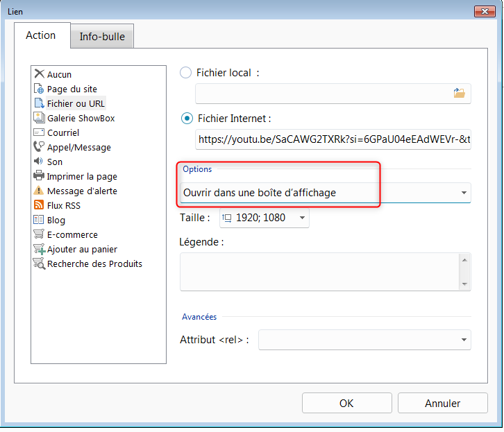Select the Aucun link action
This screenshot has width=504, height=432.
[x=59, y=74]
